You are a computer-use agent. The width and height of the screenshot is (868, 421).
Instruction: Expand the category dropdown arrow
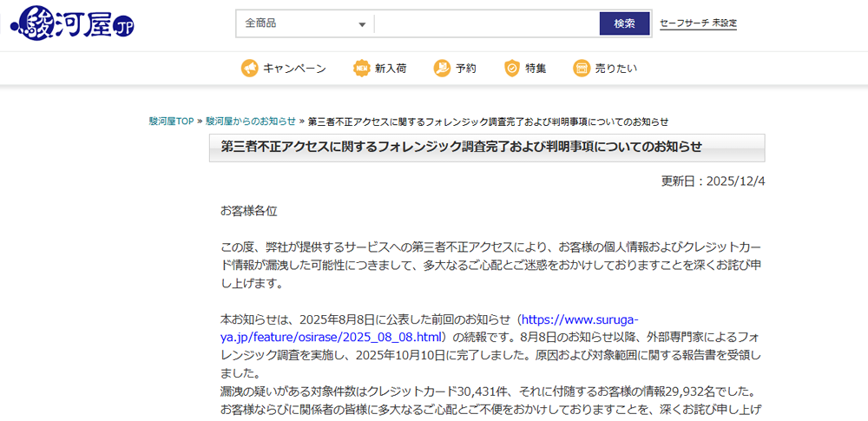point(362,24)
